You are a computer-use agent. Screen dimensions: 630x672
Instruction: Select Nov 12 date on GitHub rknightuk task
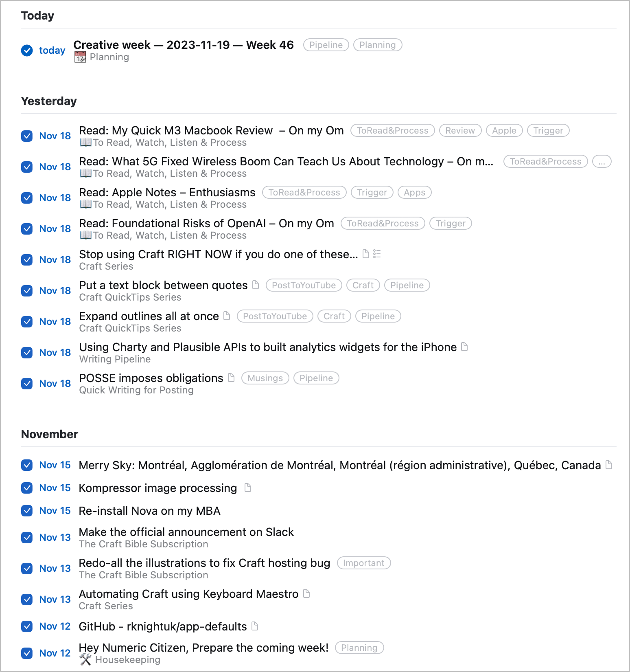click(55, 626)
